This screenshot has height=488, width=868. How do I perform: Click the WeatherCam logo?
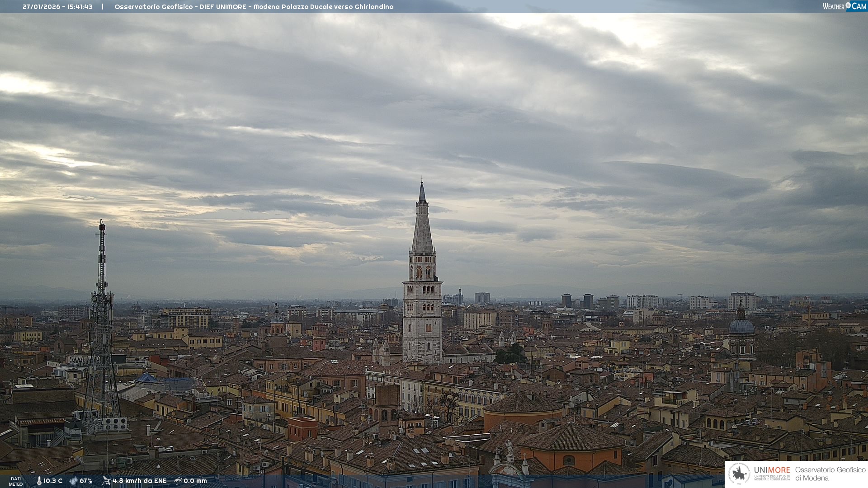tap(844, 6)
